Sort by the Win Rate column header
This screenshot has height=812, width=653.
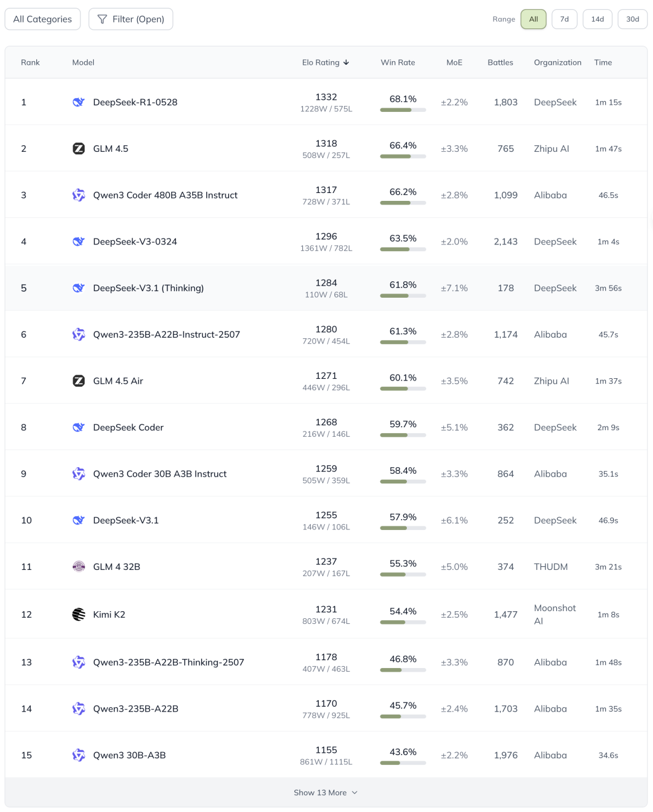click(x=398, y=62)
